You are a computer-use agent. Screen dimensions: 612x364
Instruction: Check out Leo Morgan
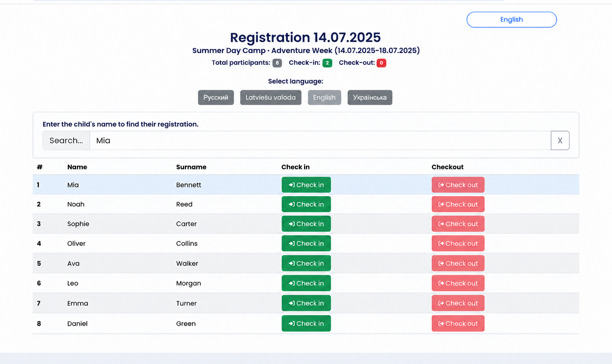pyautogui.click(x=458, y=283)
